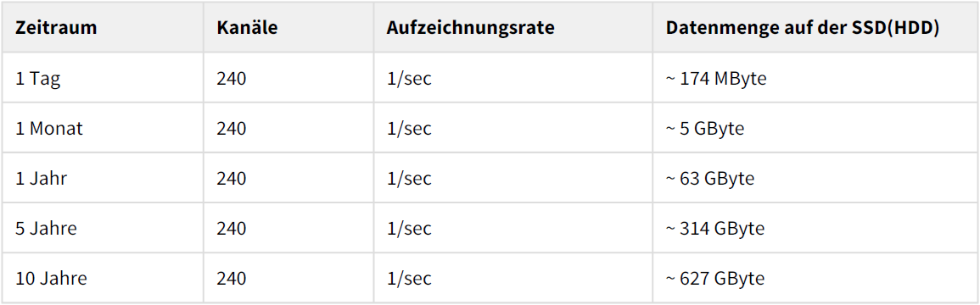Click the 240 channels value in 10 Jahre row
This screenshot has height=305, width=980.
[x=232, y=278]
